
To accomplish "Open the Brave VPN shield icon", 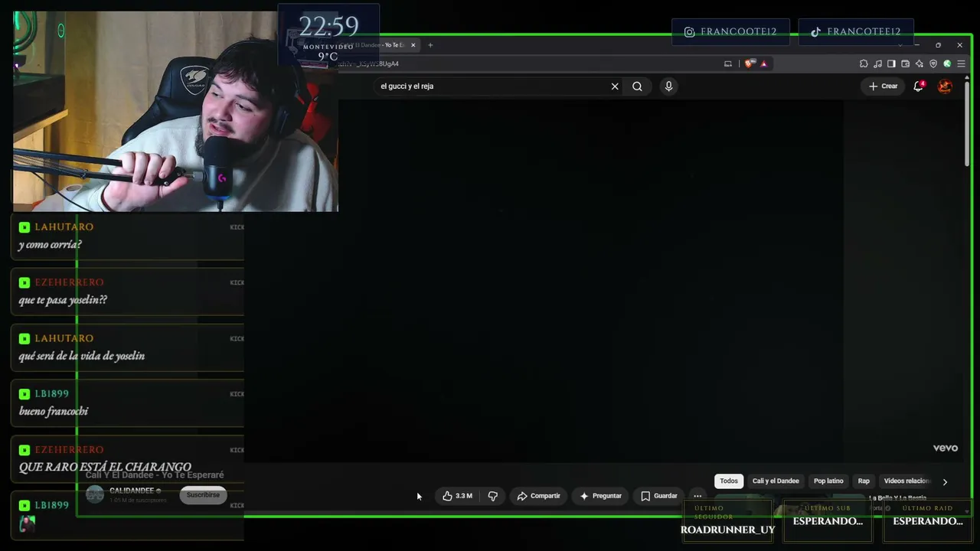I will click(x=933, y=64).
